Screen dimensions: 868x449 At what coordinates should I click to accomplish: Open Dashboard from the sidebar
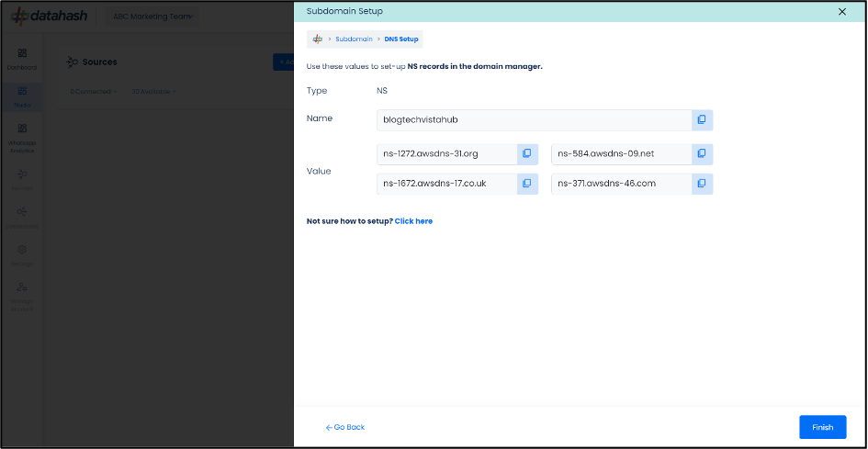(x=22, y=59)
